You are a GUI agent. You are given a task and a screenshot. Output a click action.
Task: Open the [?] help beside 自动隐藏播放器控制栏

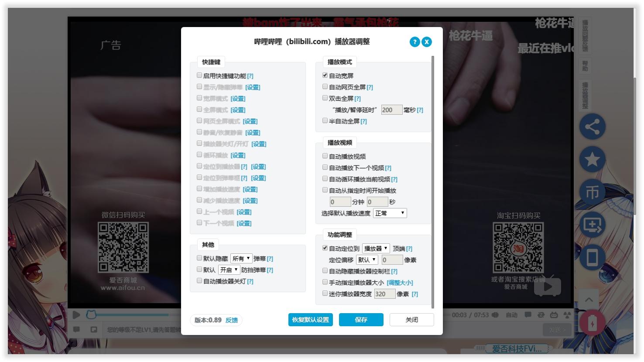click(x=394, y=271)
